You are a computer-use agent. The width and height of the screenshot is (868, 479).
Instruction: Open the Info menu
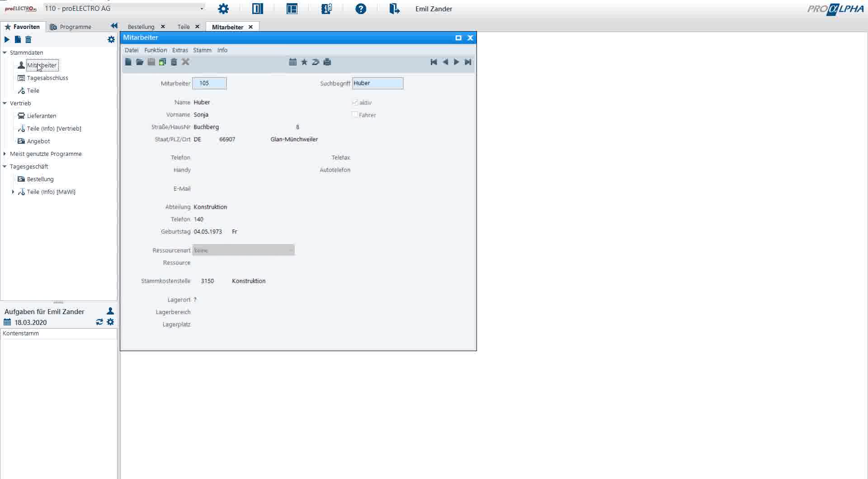(x=222, y=50)
